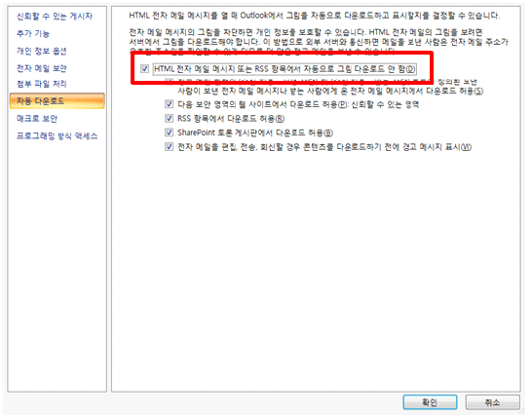Select the highlighted 자동 다운로드 category

tap(57, 101)
